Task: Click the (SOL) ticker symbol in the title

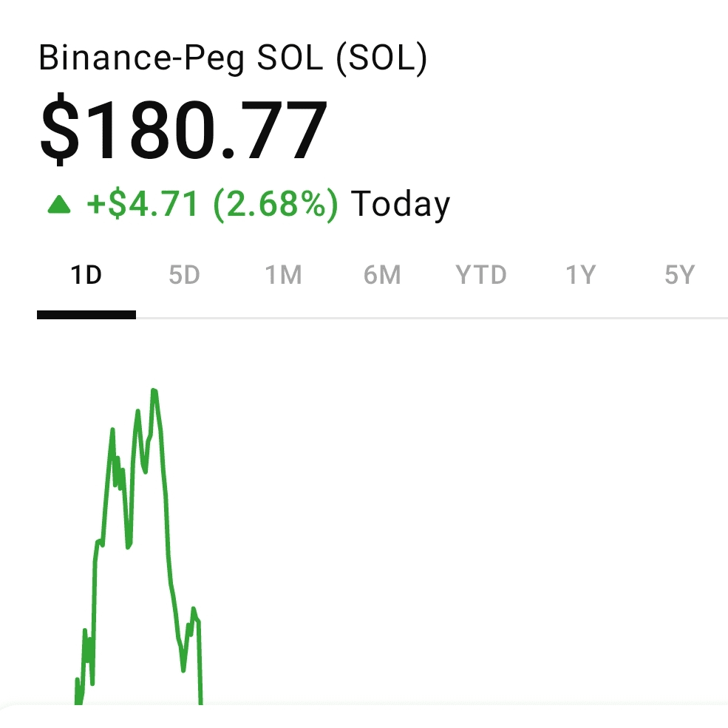Action: [x=381, y=59]
